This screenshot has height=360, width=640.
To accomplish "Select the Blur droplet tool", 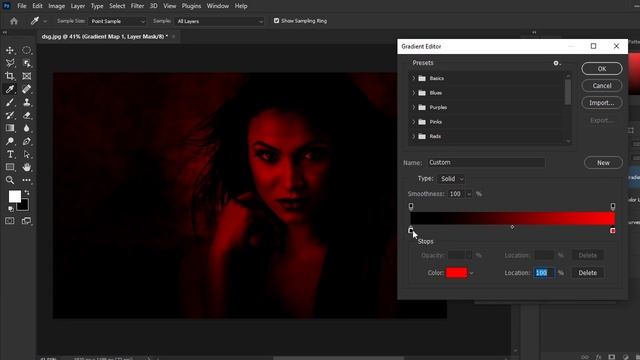I will click(x=27, y=128).
